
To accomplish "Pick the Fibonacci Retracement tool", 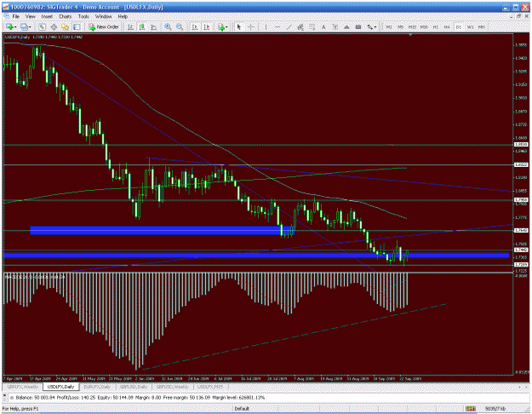I will [x=312, y=26].
